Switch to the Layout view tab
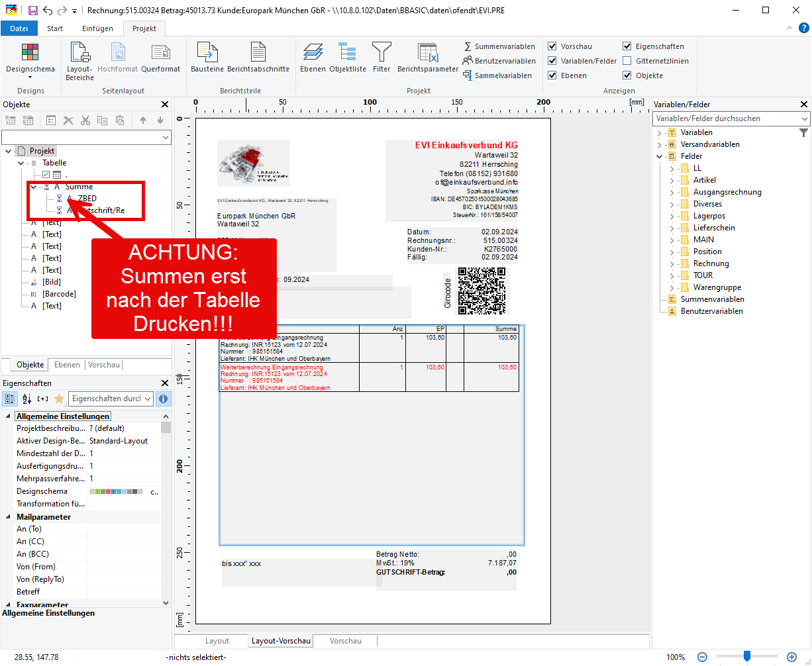Viewport: 812px width, 666px height. 217,641
